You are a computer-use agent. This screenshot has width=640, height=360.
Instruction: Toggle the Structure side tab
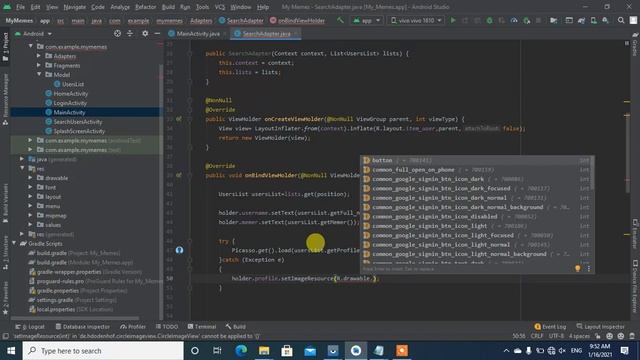[x=5, y=252]
